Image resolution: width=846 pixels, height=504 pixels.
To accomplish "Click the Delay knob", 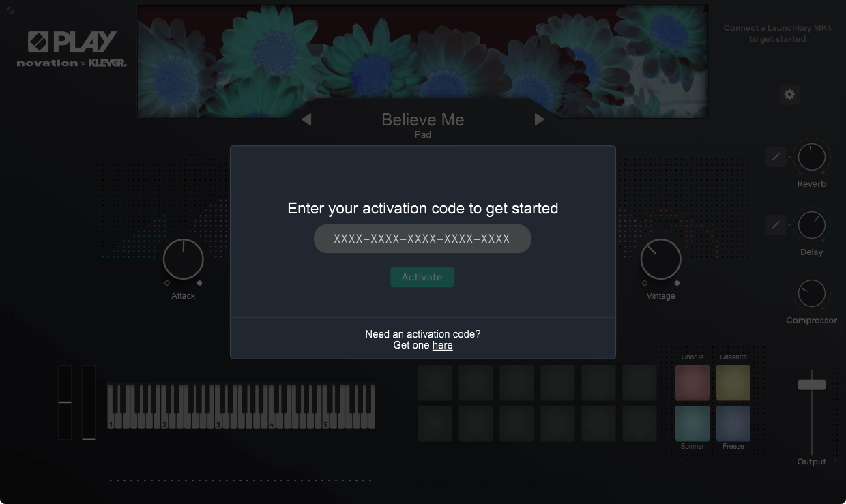I will pyautogui.click(x=811, y=225).
